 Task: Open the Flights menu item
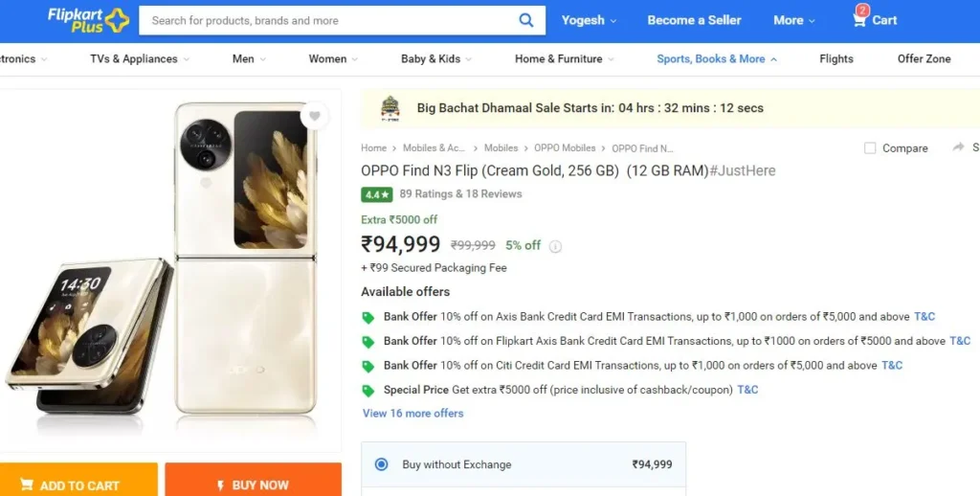click(x=836, y=58)
